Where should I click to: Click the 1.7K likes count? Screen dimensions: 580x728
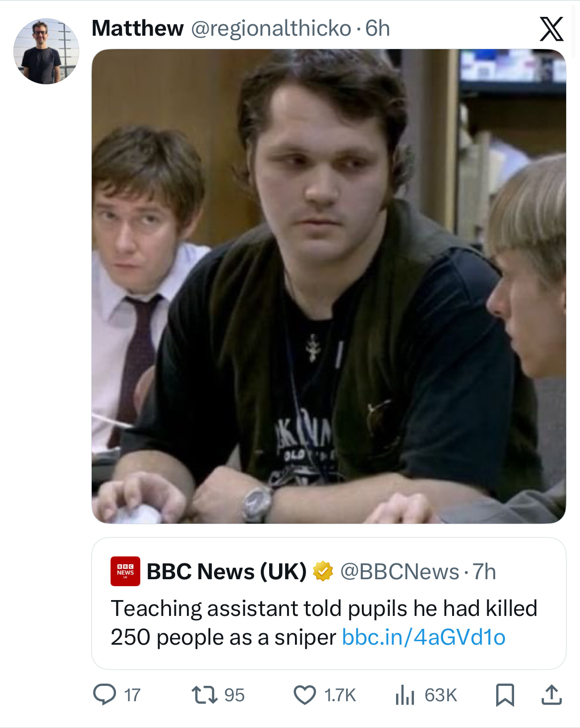point(340,695)
